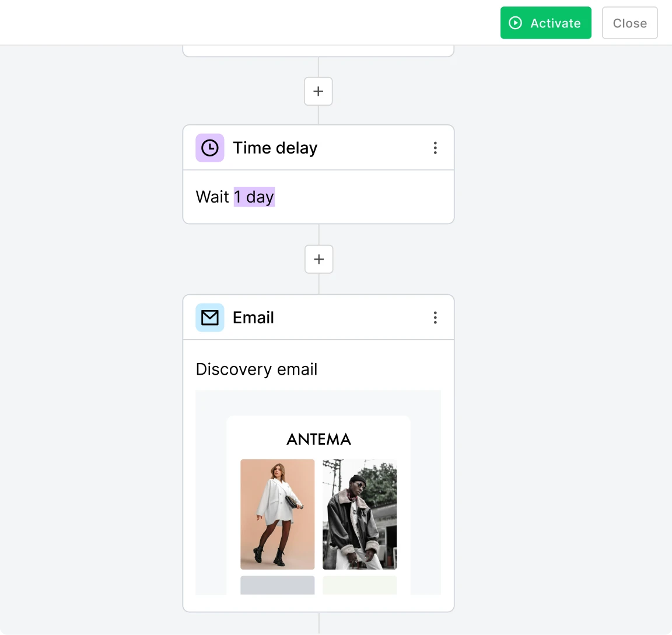672x635 pixels.
Task: Click the woman in white outfit product image
Action: 277,514
